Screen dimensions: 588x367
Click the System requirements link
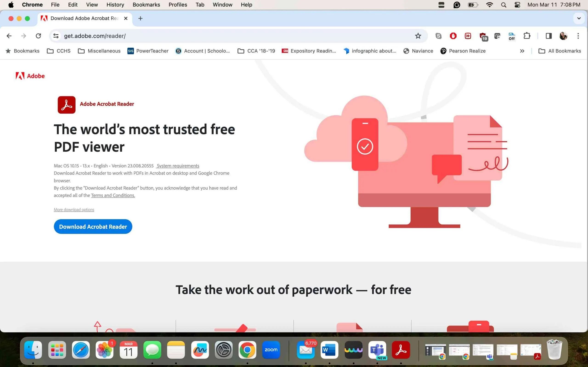pos(177,165)
